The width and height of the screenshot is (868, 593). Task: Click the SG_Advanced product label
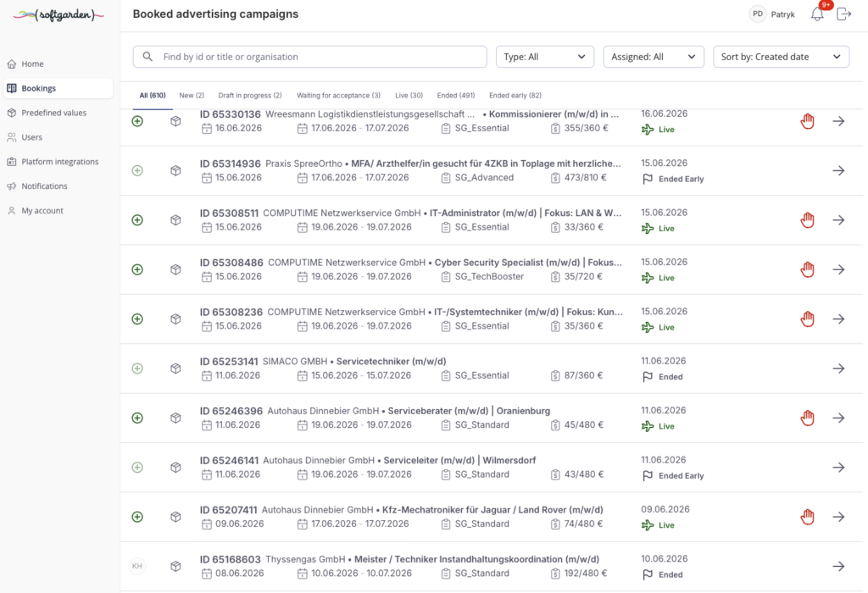pyautogui.click(x=484, y=178)
